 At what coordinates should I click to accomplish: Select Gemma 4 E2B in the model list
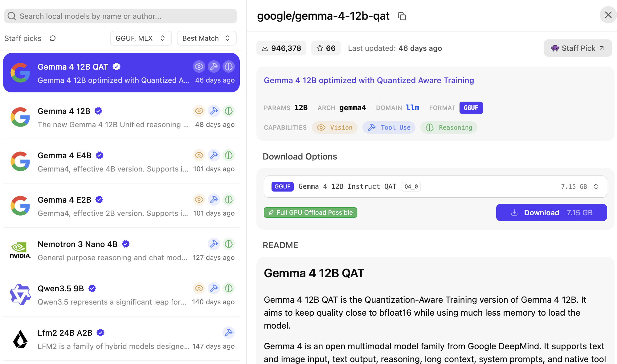click(x=121, y=206)
